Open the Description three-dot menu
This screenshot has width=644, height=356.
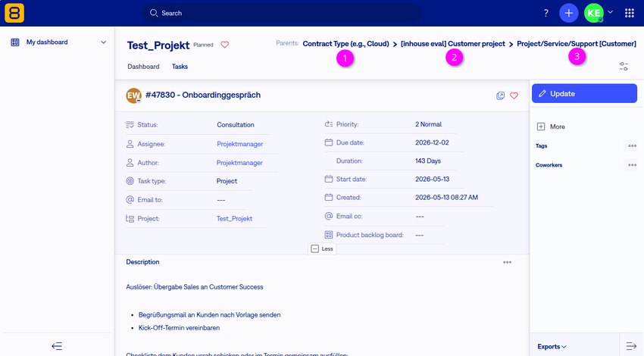coord(507,262)
